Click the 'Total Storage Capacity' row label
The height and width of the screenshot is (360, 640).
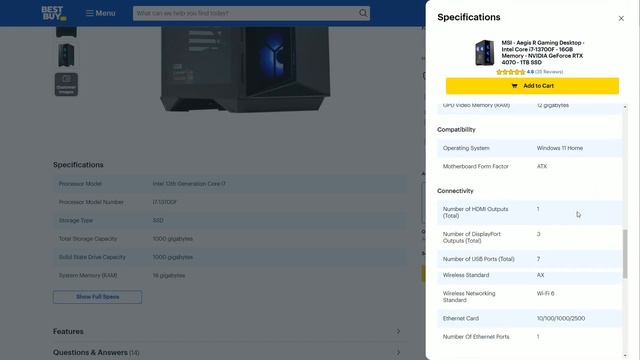tap(88, 239)
